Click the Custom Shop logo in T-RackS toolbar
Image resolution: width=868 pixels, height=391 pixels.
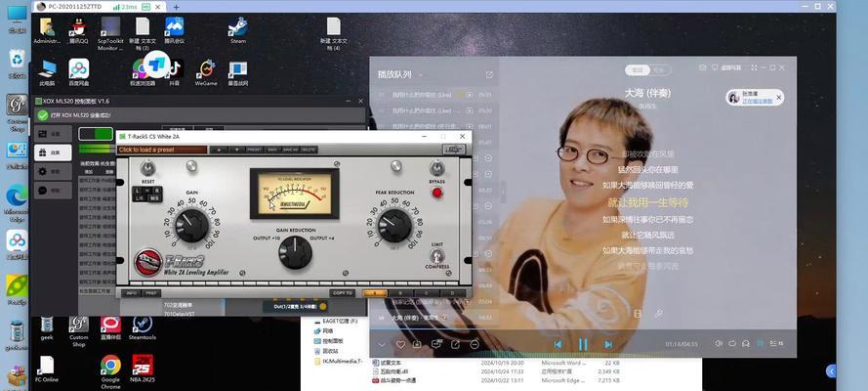454,150
